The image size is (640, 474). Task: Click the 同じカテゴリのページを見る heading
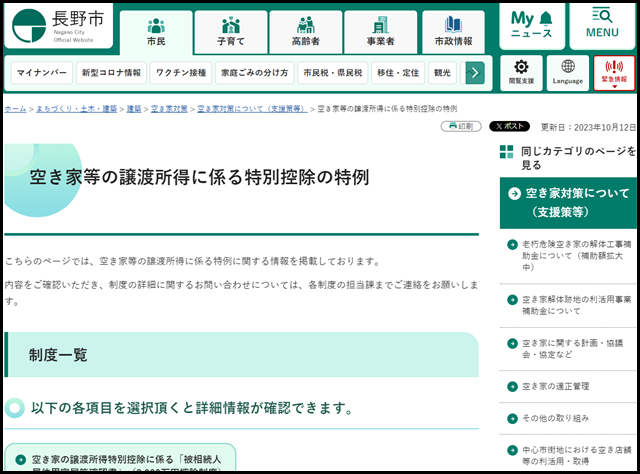[578, 158]
